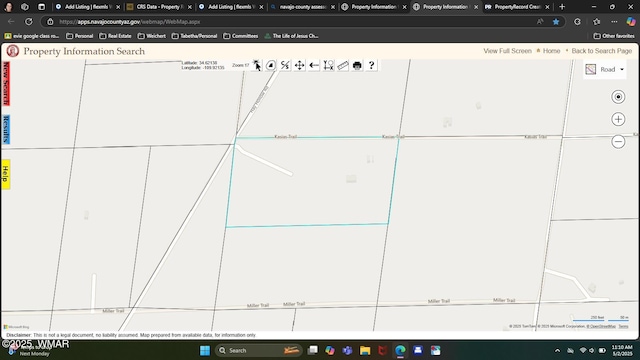Open a new browser tab
640x360 pixels.
[x=562, y=7]
